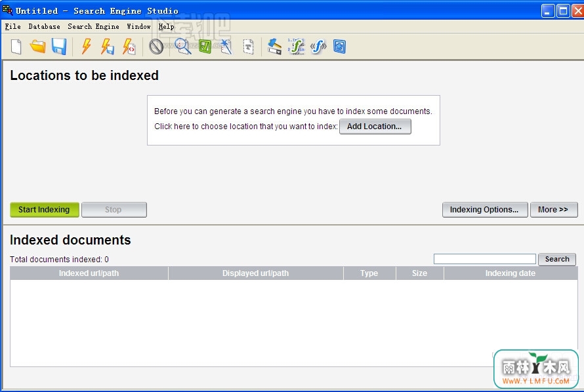Open the File menu
The height and width of the screenshot is (392, 584).
12,26
